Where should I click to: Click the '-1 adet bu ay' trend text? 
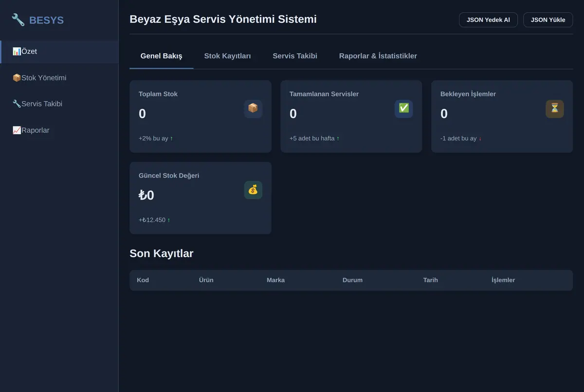461,139
